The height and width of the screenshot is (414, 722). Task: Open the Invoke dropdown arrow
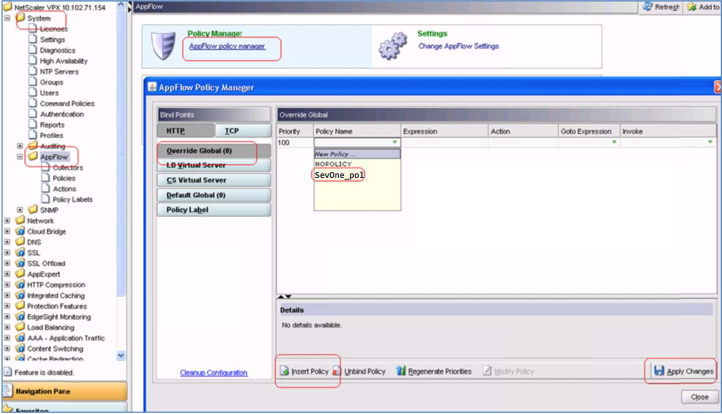click(710, 142)
